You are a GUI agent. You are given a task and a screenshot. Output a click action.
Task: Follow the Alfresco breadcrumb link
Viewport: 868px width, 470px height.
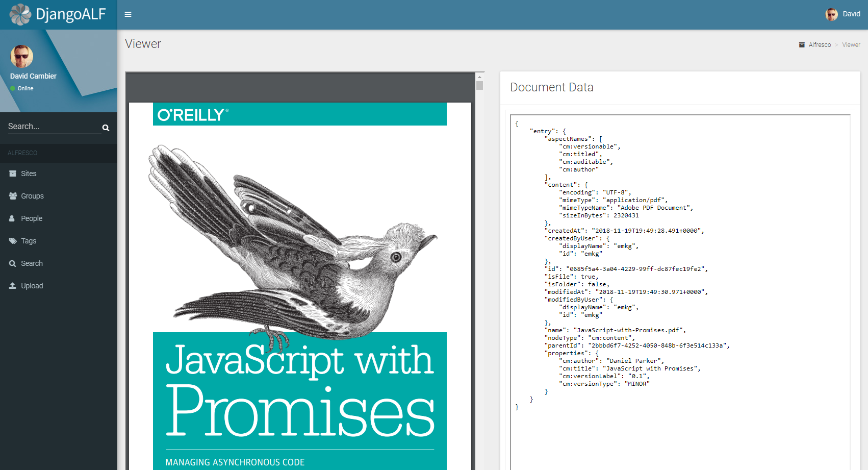coord(820,45)
